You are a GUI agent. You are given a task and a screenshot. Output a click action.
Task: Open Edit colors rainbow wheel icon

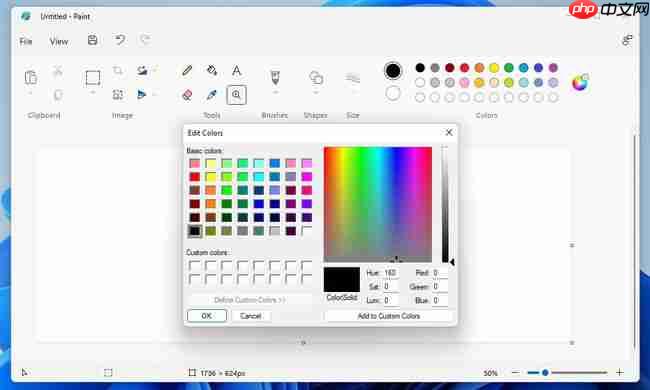580,82
